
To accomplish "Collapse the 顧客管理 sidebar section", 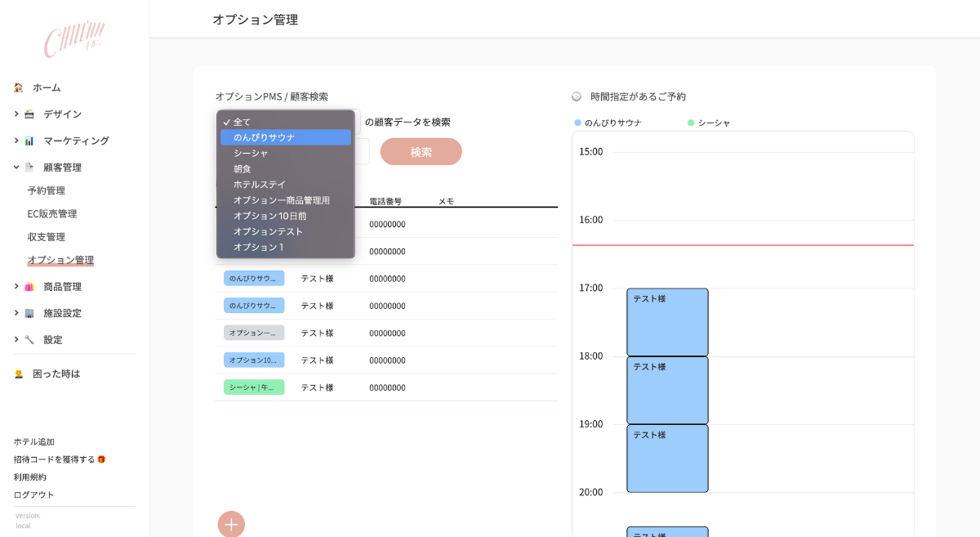I will (x=16, y=168).
